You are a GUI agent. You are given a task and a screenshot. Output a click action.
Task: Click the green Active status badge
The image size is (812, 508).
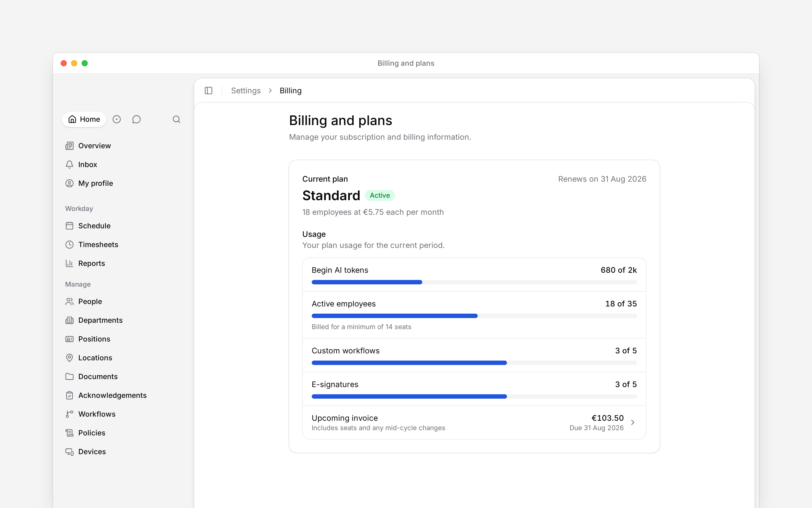click(380, 195)
